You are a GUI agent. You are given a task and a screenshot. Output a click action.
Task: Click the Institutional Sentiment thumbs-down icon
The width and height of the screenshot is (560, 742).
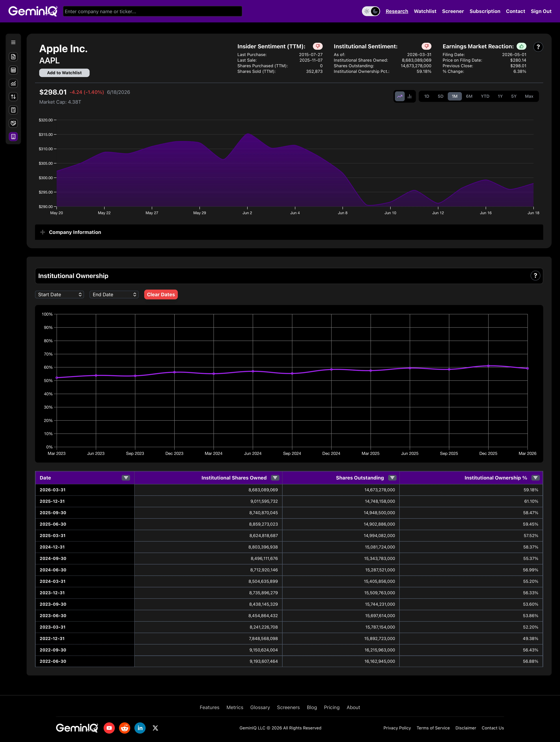(x=427, y=46)
